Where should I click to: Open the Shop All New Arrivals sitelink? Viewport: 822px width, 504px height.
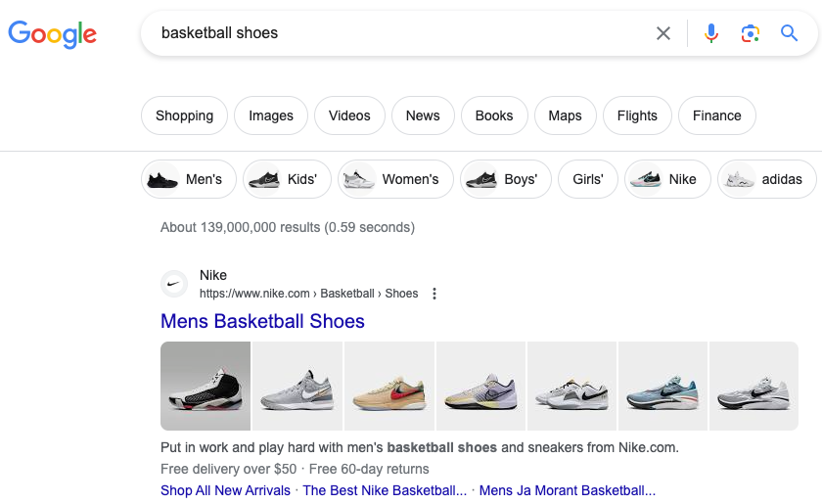click(225, 490)
